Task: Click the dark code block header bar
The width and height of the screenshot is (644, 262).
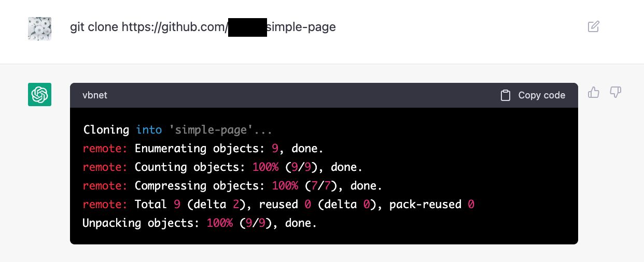Action: click(x=324, y=95)
